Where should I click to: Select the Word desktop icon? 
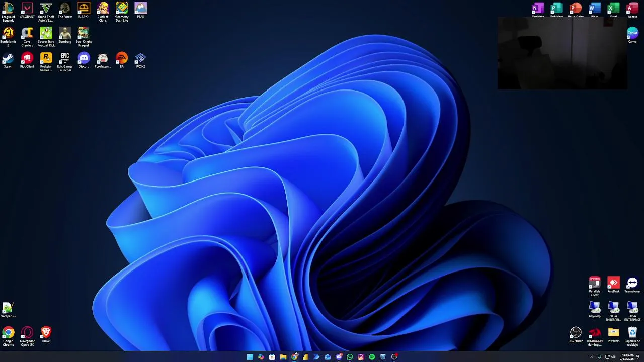coord(595,10)
